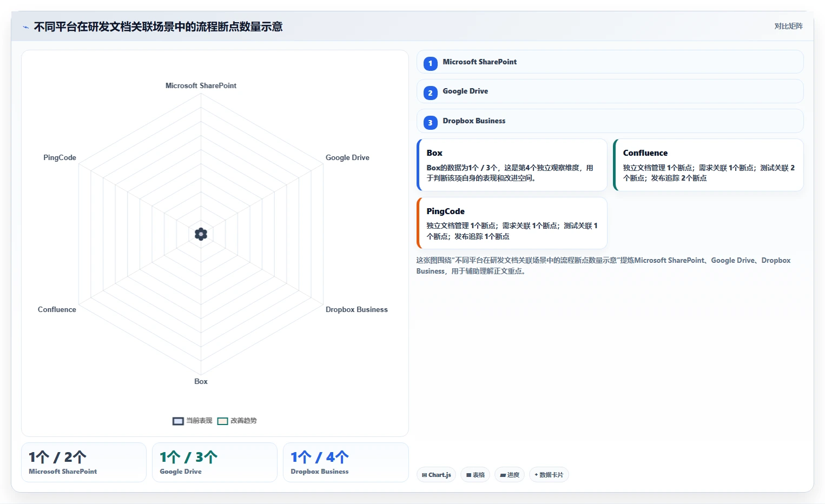Open the Google Drive list row
This screenshot has width=825, height=504.
coord(610,91)
